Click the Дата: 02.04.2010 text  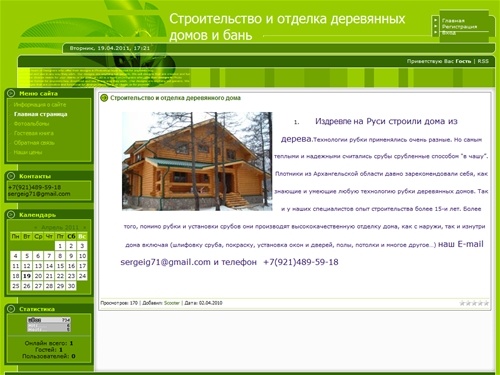tap(203, 303)
